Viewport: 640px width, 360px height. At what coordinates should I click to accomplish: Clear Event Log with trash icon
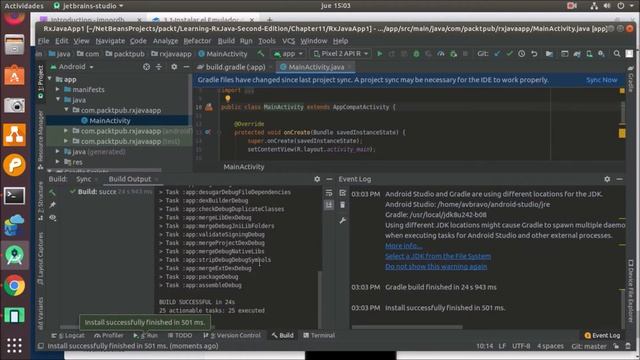pyautogui.click(x=342, y=205)
